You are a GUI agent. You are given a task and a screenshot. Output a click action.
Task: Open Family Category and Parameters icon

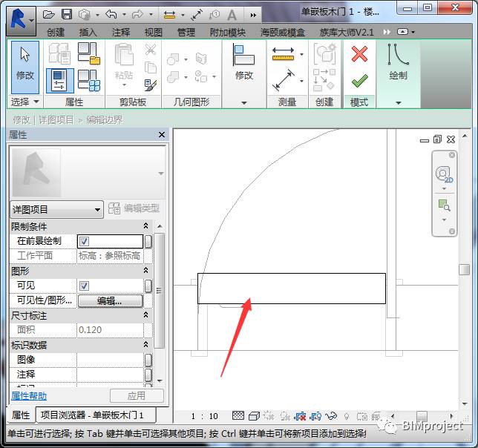(x=89, y=53)
